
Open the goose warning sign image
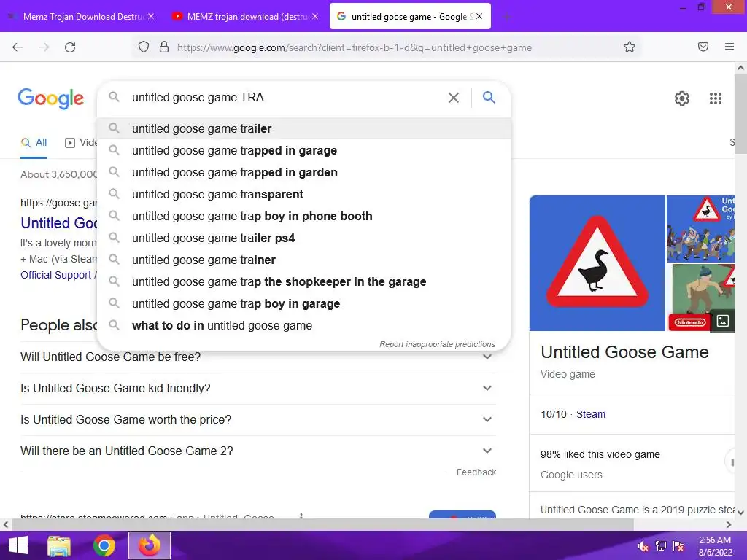pyautogui.click(x=597, y=262)
